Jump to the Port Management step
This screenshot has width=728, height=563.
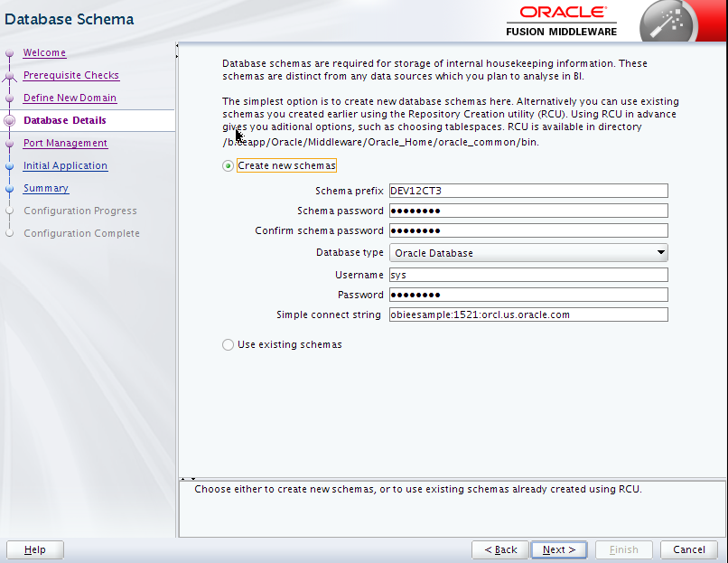tap(65, 143)
